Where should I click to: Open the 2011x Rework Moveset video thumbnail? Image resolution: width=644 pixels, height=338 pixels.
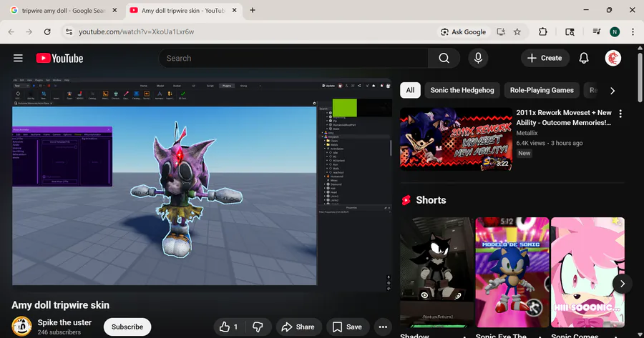click(x=456, y=139)
